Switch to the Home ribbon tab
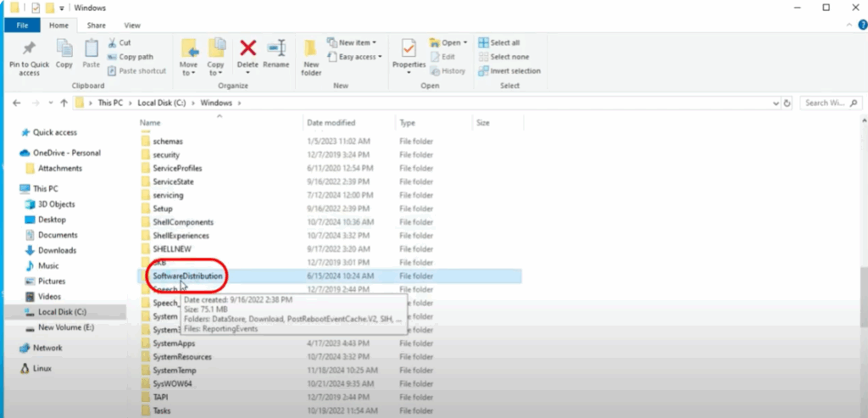Image resolution: width=868 pixels, height=418 pixels. pos(58,25)
